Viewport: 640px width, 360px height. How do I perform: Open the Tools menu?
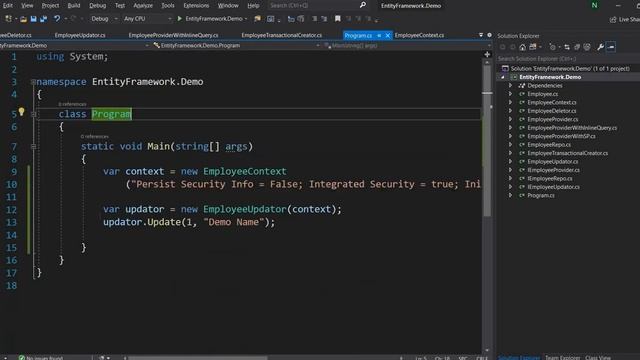click(x=168, y=6)
